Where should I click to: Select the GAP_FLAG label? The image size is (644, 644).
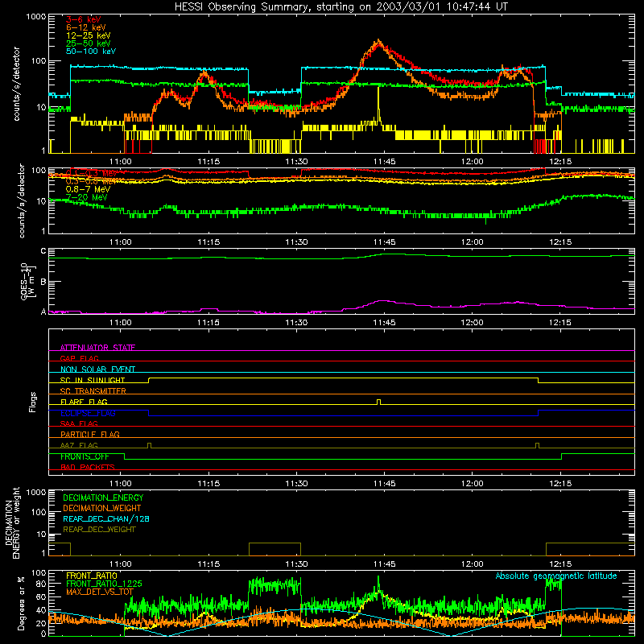(x=79, y=358)
